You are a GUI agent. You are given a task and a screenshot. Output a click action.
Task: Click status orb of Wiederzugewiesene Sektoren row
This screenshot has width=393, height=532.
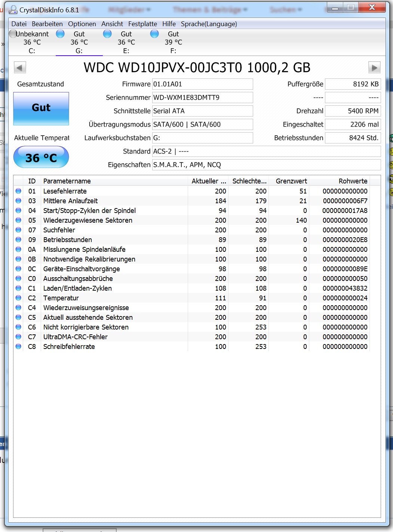(18, 220)
